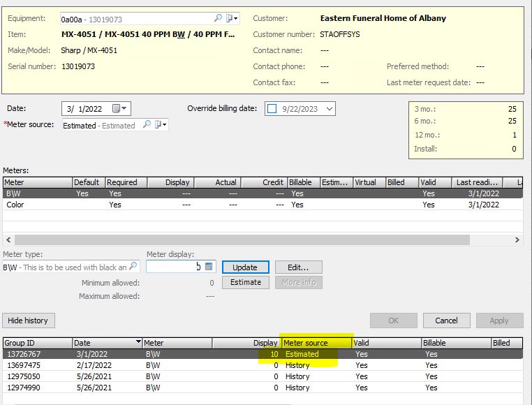Viewport: 532px width, 405px height.
Task: Click the Last reading column header
Action: tap(477, 182)
